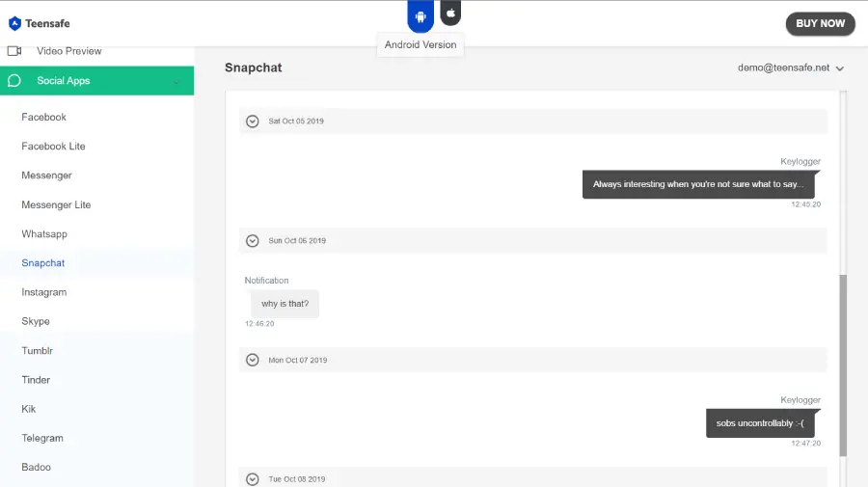Open Instagram in the sidebar

[x=43, y=292]
